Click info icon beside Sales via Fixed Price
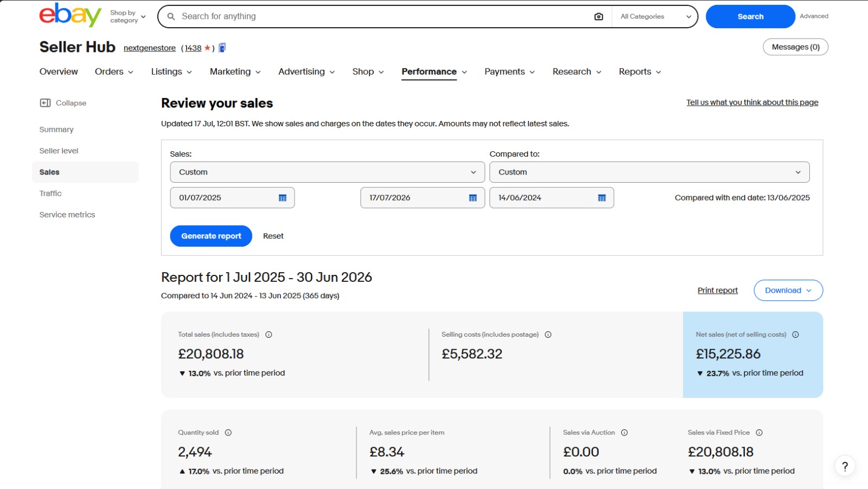The image size is (868, 489). (759, 433)
